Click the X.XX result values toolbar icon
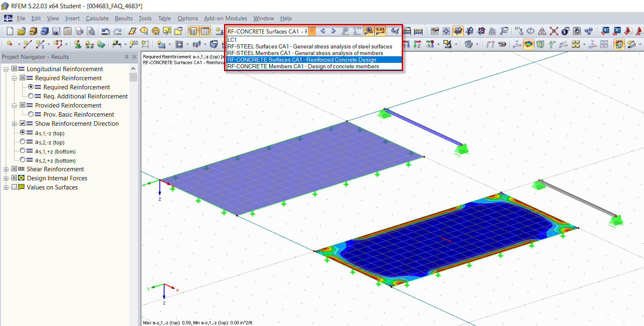Viewport: 644px width, 326px height. pyautogui.click(x=380, y=31)
